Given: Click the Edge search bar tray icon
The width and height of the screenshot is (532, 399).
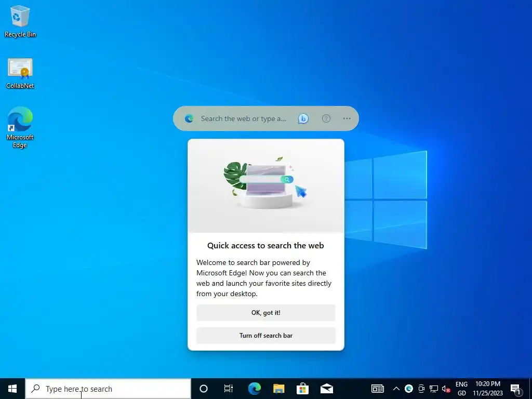Looking at the screenshot, I should coord(409,389).
